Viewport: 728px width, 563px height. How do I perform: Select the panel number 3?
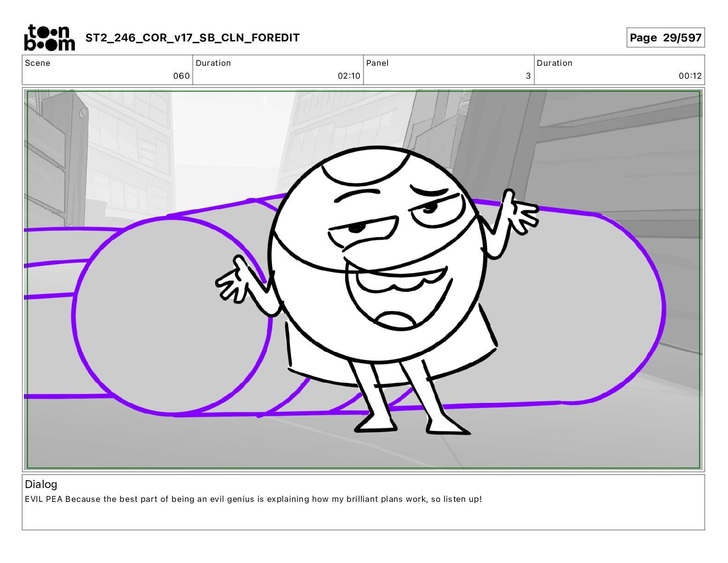tap(529, 76)
